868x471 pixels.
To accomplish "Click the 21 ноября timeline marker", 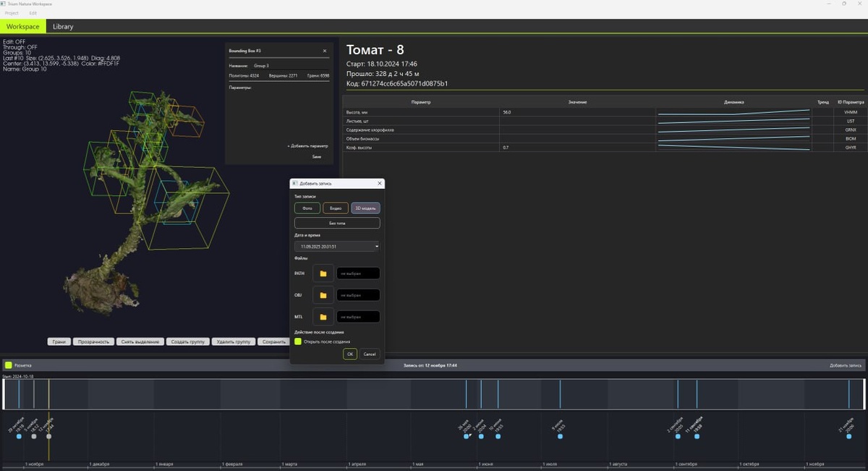I will coord(848,436).
